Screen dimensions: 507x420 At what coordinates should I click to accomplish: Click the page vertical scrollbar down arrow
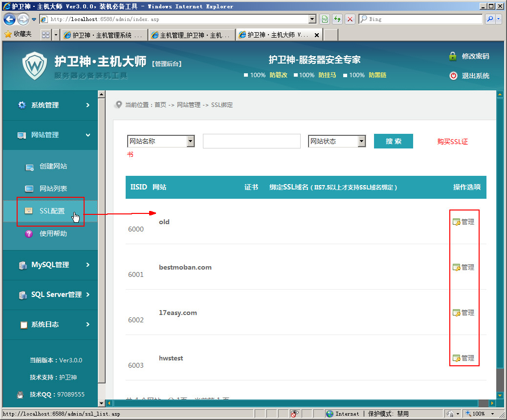(500, 395)
